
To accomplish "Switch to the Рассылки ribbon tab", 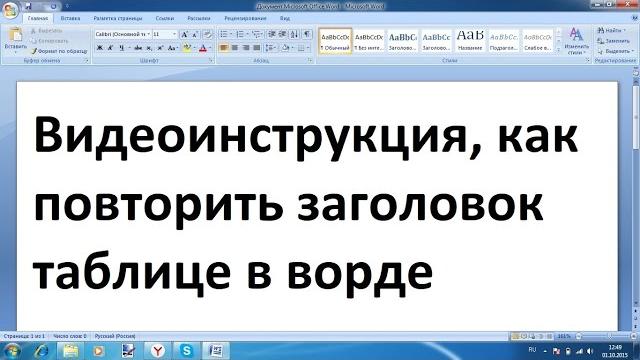I will [198, 18].
